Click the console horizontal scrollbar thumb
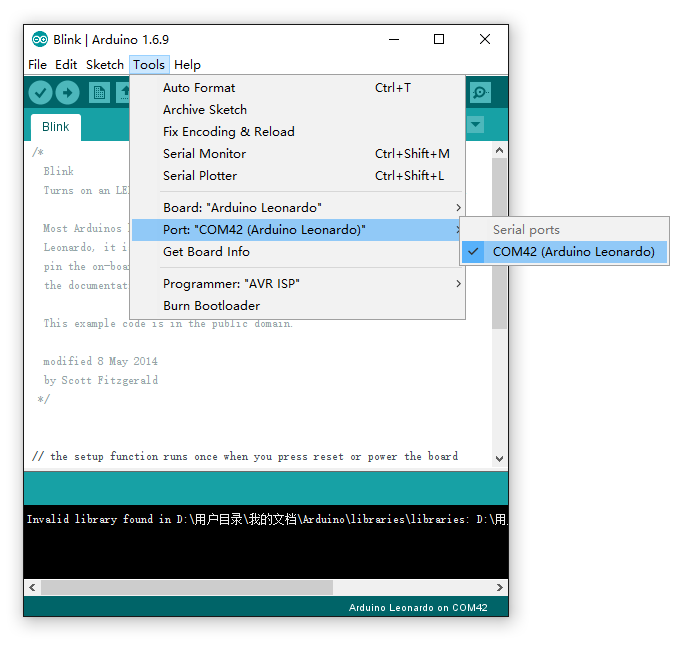 (187, 588)
